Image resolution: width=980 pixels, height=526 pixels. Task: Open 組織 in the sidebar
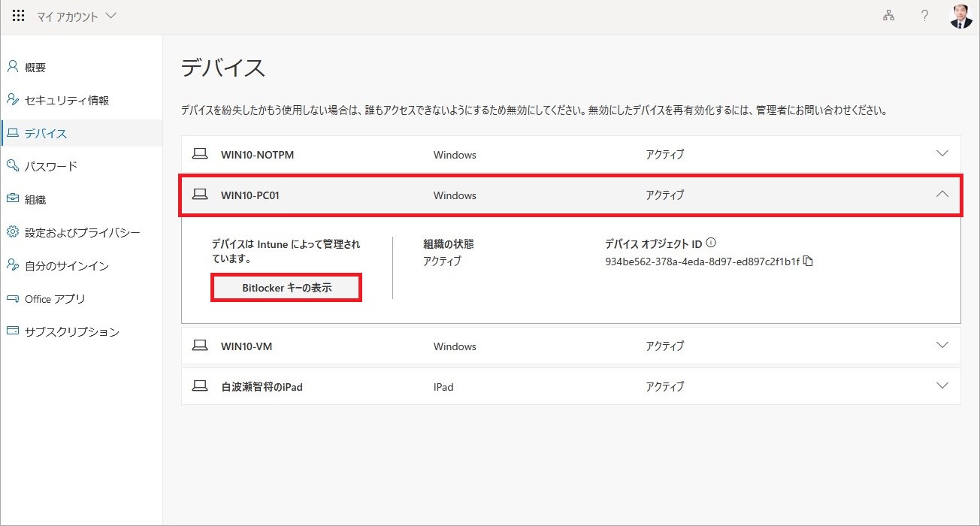(x=81, y=199)
